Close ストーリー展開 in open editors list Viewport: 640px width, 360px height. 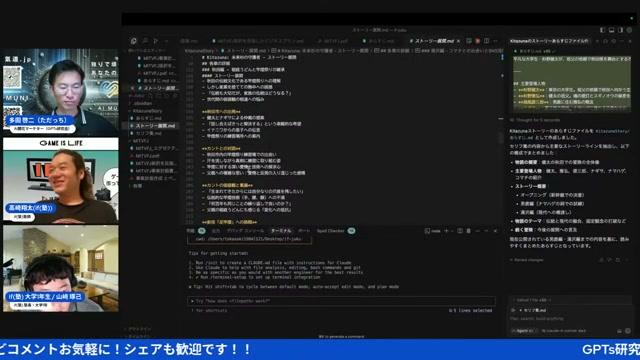click(x=132, y=88)
